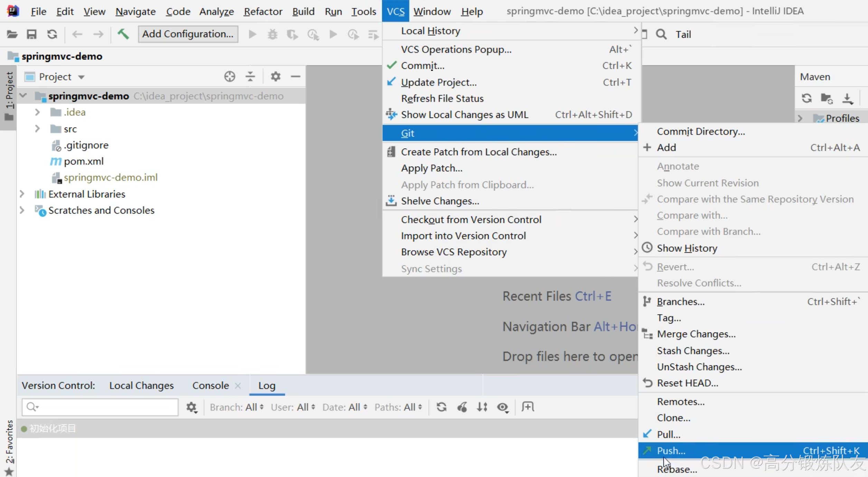Collapse all in Project panel
This screenshot has width=868, height=477.
[251, 76]
